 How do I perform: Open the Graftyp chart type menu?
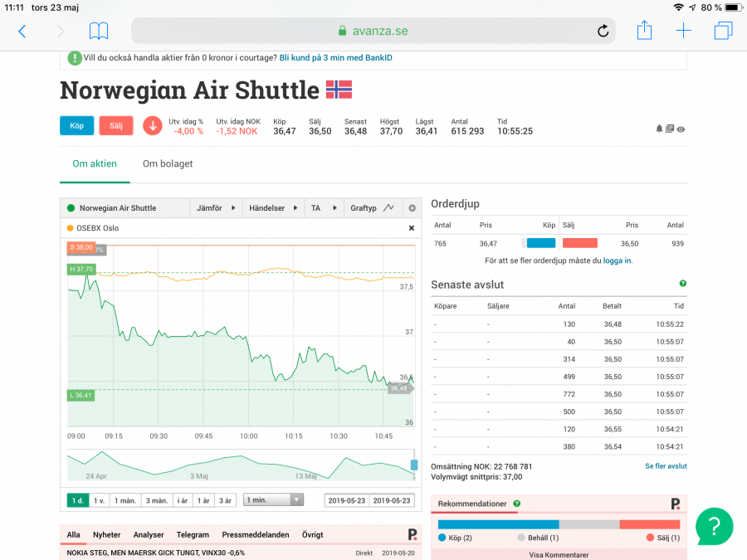[x=372, y=208]
